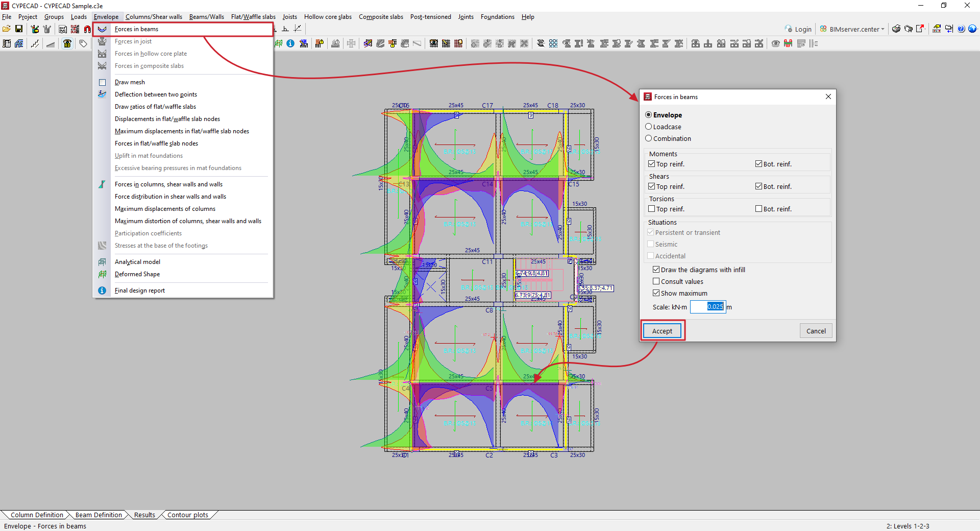Click the label tag icon in toolbar
980x531 pixels.
[83, 44]
